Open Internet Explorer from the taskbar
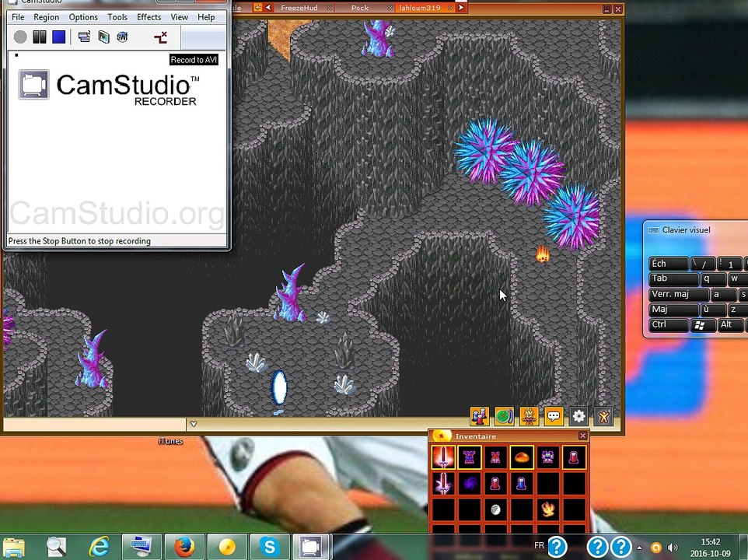 click(x=100, y=547)
